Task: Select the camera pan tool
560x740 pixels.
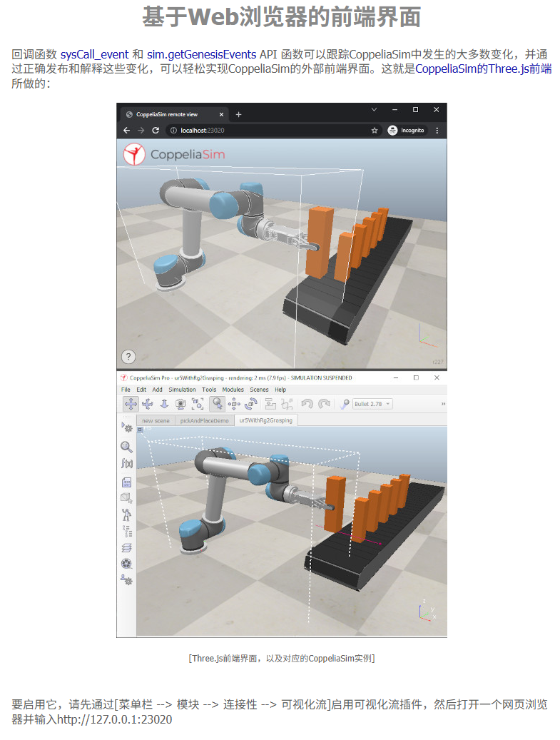Action: (x=131, y=403)
